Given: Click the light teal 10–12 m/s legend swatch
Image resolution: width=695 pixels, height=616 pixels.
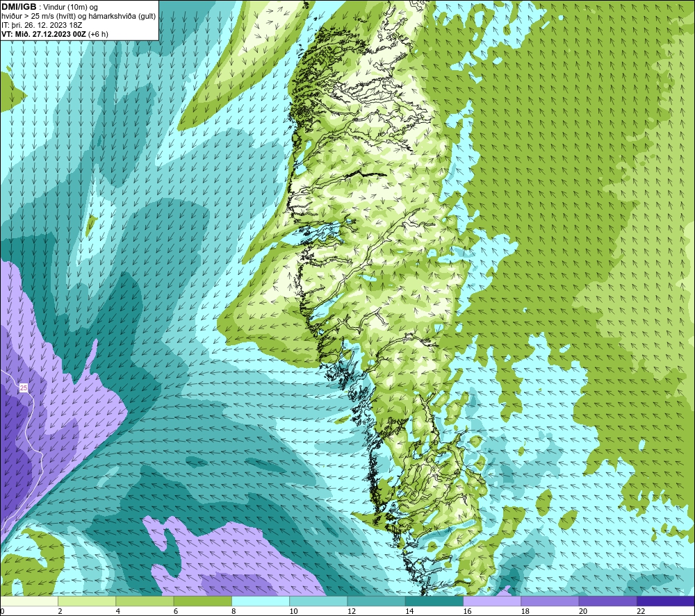Looking at the screenshot, I should [318, 601].
